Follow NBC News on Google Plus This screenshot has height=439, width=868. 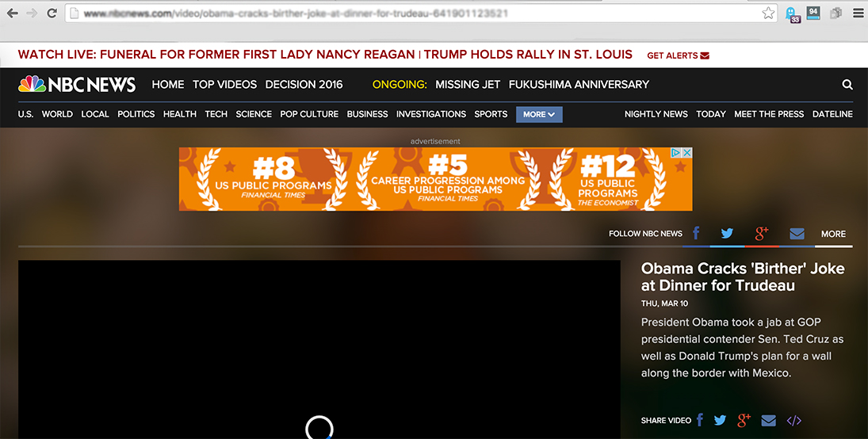(x=763, y=233)
